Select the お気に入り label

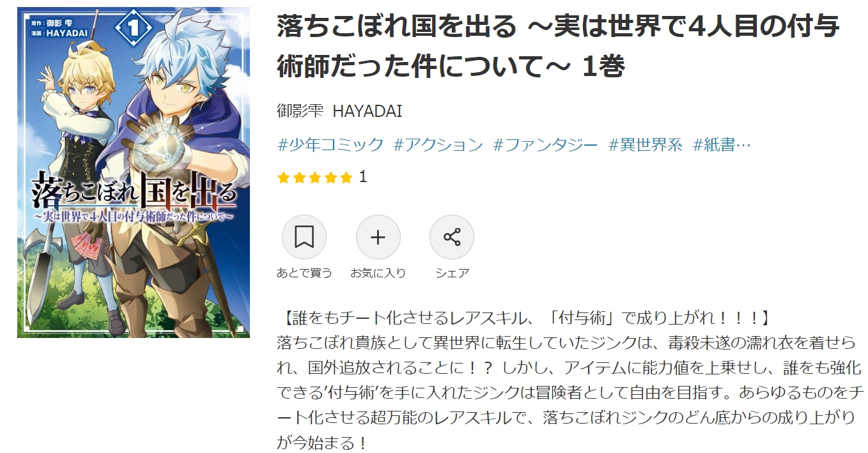tap(378, 273)
